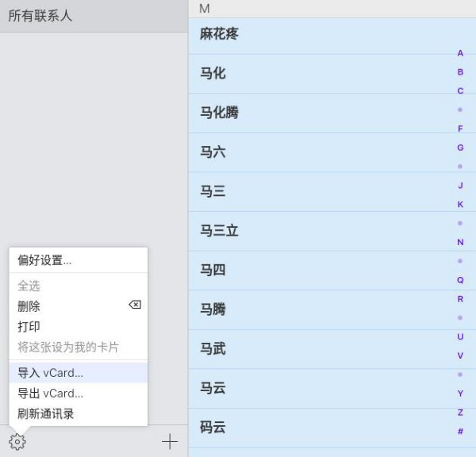Open contact 马云
The width and height of the screenshot is (476, 457).
tap(213, 388)
